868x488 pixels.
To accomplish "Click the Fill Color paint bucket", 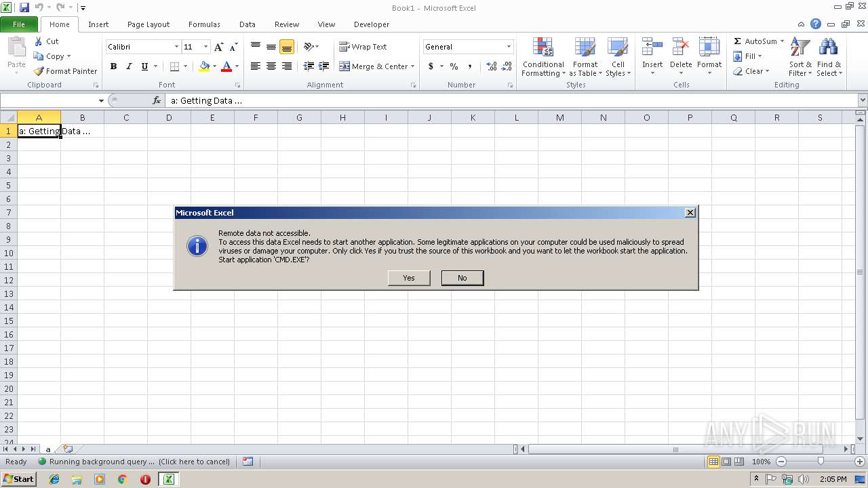I will (204, 66).
